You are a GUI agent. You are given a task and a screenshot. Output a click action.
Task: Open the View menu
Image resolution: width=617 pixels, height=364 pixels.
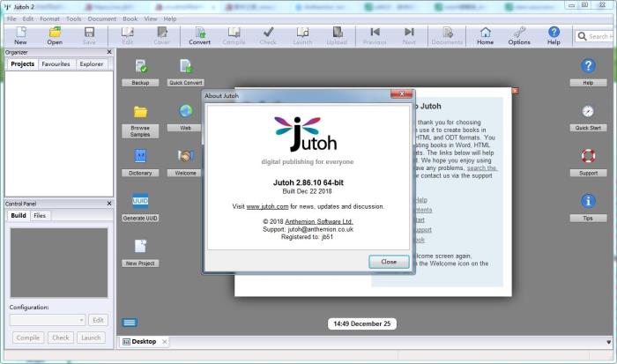pos(151,19)
